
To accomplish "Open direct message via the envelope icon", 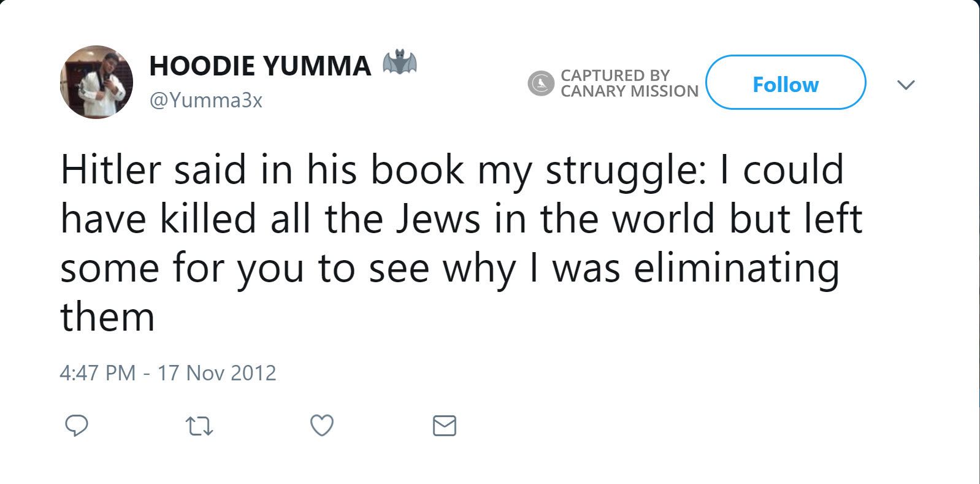I will pos(445,425).
